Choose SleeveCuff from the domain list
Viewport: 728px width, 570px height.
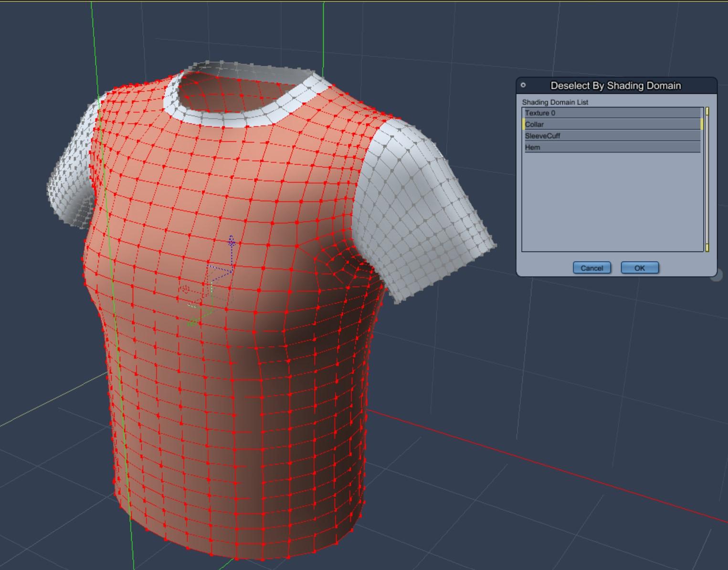(x=612, y=136)
